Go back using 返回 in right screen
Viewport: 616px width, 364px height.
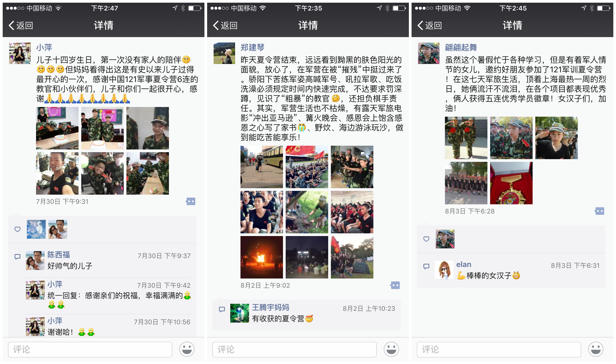[x=430, y=26]
